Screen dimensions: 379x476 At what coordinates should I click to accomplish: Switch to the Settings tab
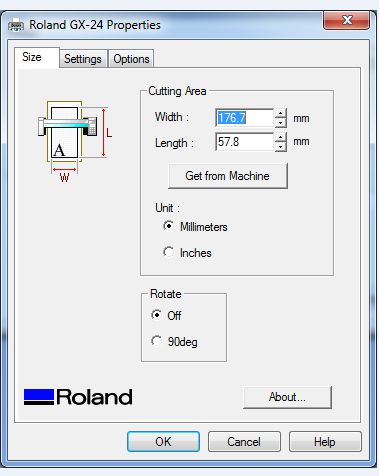(83, 59)
